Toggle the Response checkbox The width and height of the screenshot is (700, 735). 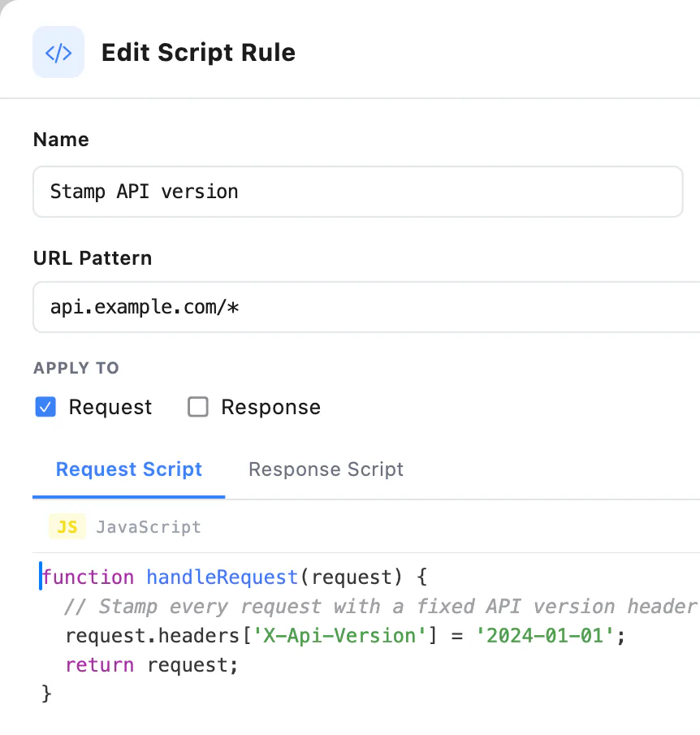[198, 406]
